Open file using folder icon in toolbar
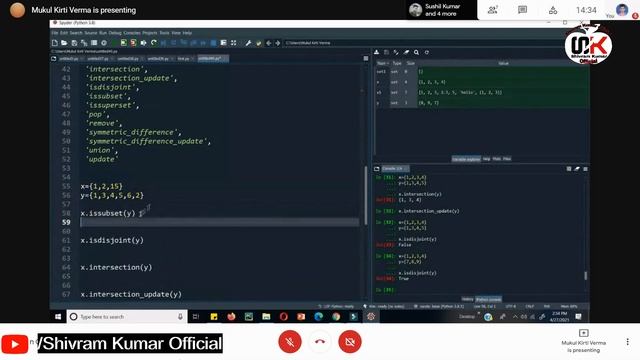 [64, 43]
